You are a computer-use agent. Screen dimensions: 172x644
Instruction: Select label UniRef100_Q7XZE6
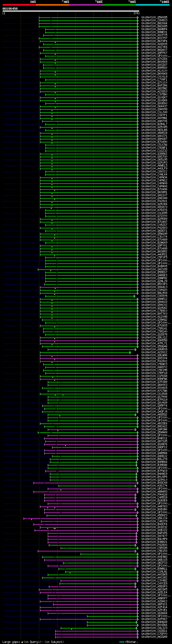click(154, 59)
